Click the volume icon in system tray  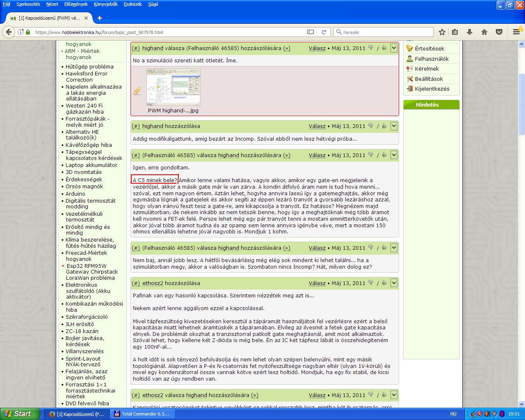coord(487,414)
